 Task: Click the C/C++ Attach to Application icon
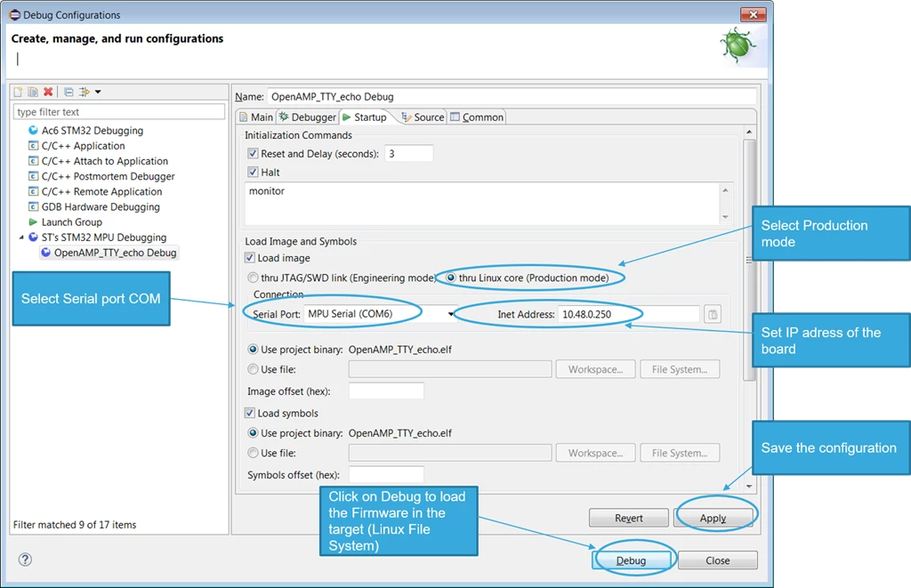[33, 161]
